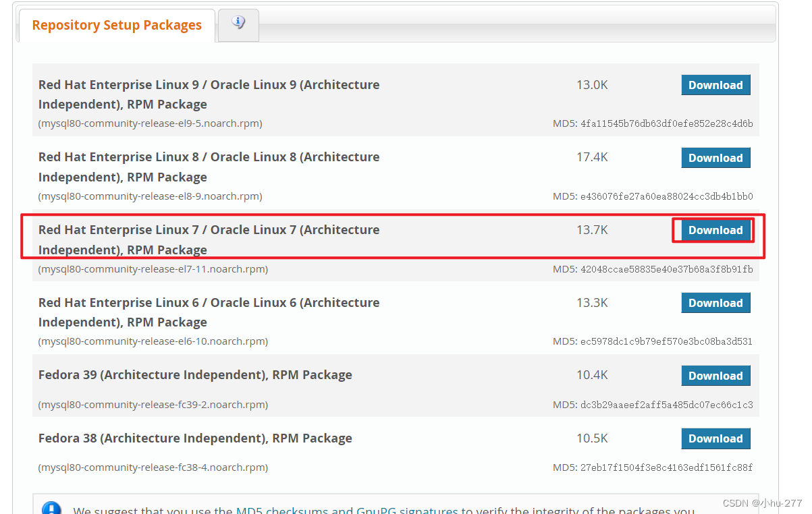Click filename mysql80-community-release-el6-10.noarch.rpm
This screenshot has height=514, width=812.
(x=153, y=341)
